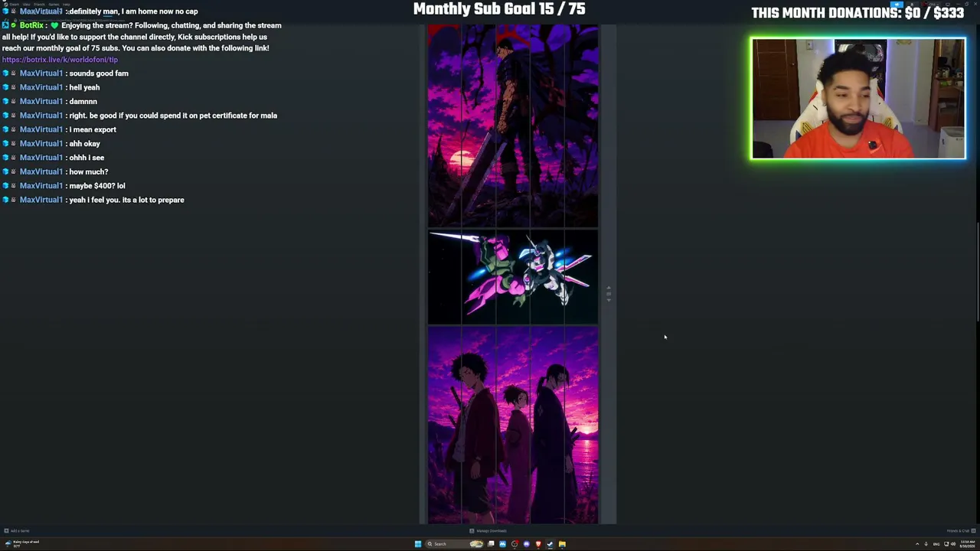Open the Discord taskbar icon
The image size is (980, 551).
(526, 544)
